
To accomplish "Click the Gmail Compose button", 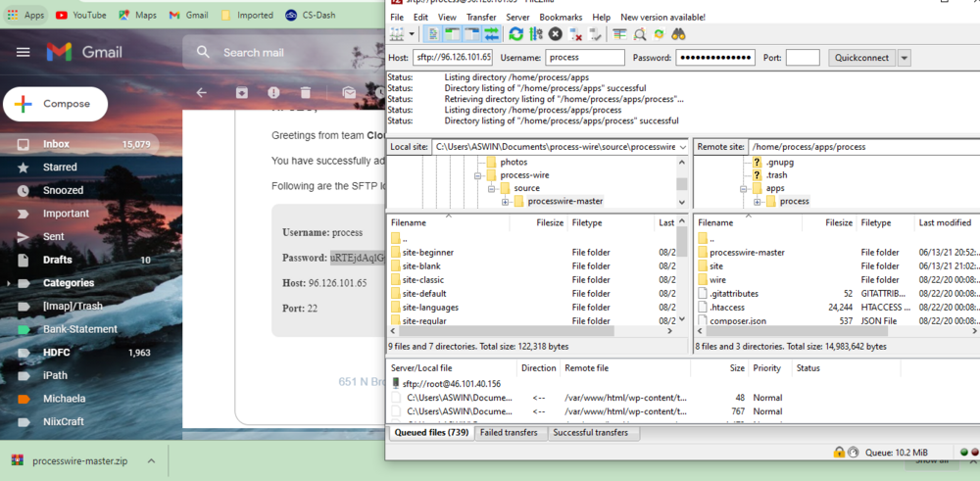I will [x=56, y=104].
